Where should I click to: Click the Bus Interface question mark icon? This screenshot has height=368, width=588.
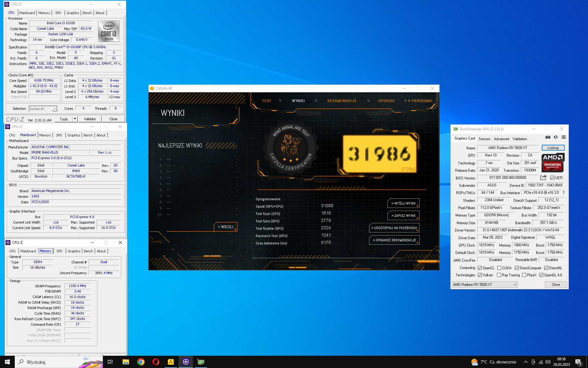[563, 193]
